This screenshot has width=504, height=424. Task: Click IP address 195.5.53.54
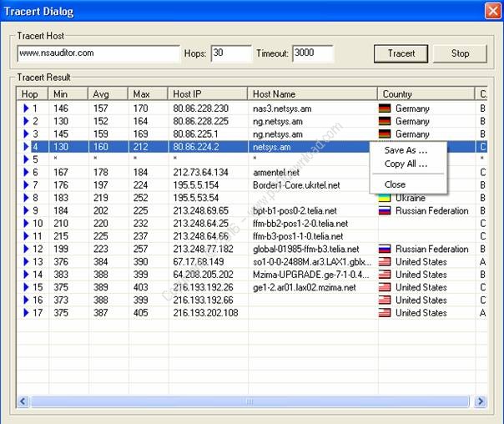pyautogui.click(x=196, y=198)
